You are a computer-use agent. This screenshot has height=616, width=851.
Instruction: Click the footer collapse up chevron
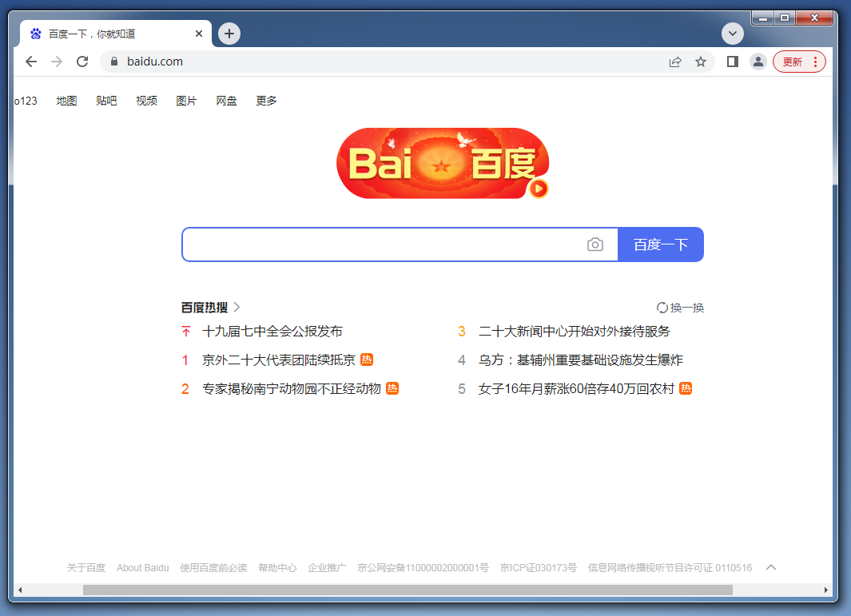771,567
